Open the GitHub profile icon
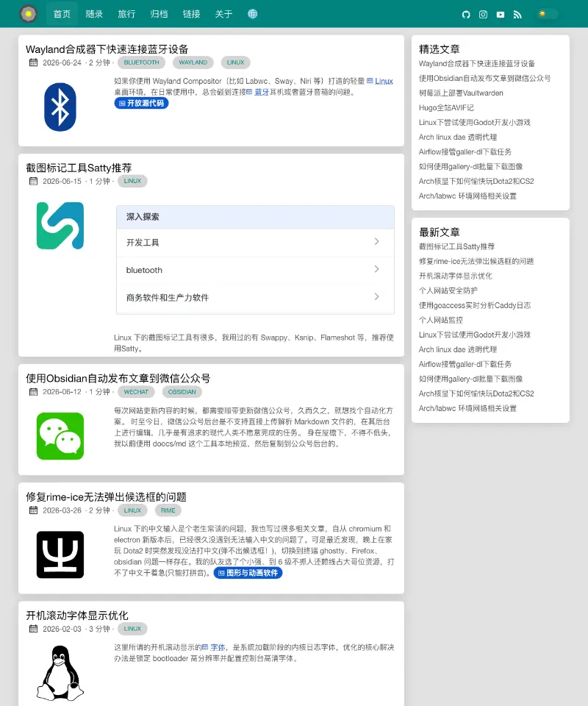The width and height of the screenshot is (588, 706). [x=466, y=15]
